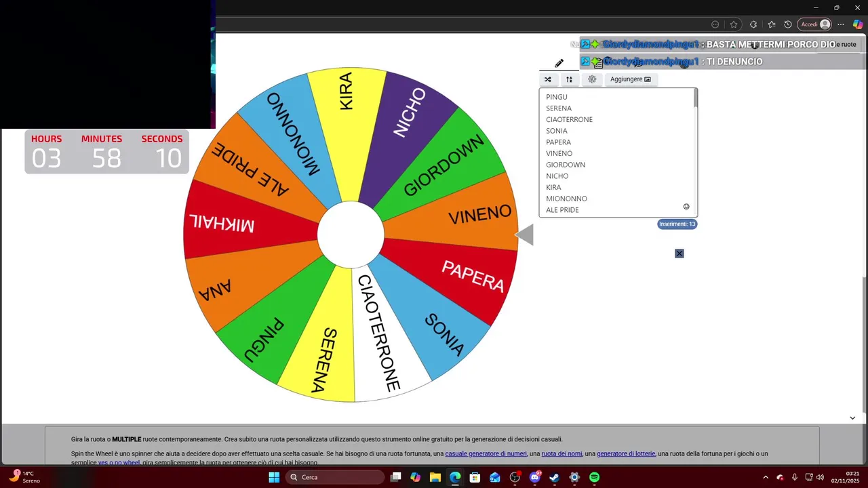
Task: Click the microphone tray icon
Action: [794, 477]
